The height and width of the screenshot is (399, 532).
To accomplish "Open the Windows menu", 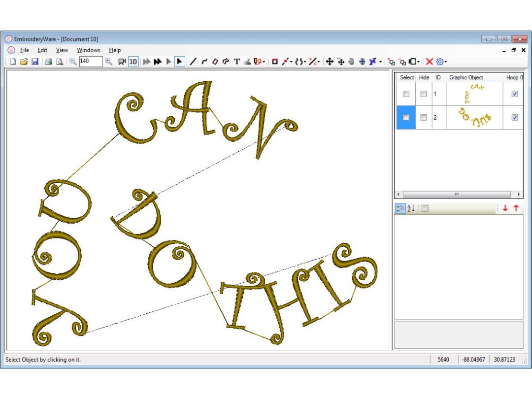I will pyautogui.click(x=88, y=50).
